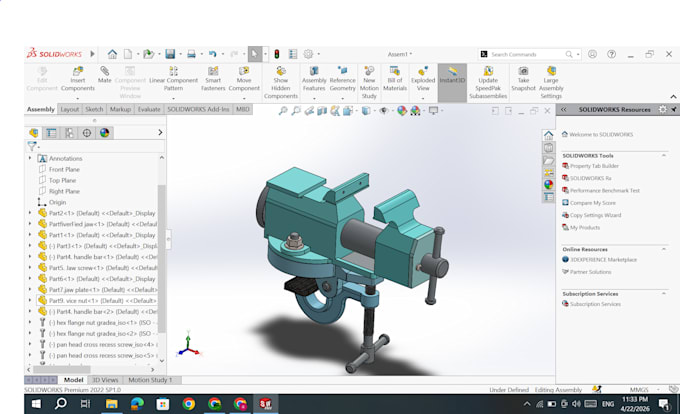Switch to the Evaluate tab
Screen dimensions: 680x414
(x=149, y=109)
